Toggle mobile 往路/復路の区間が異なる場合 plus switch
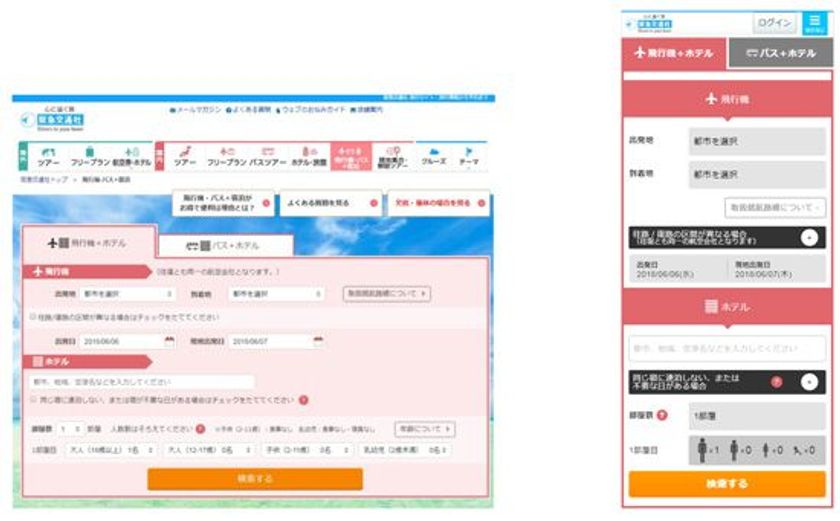The height and width of the screenshot is (521, 840). (x=809, y=238)
